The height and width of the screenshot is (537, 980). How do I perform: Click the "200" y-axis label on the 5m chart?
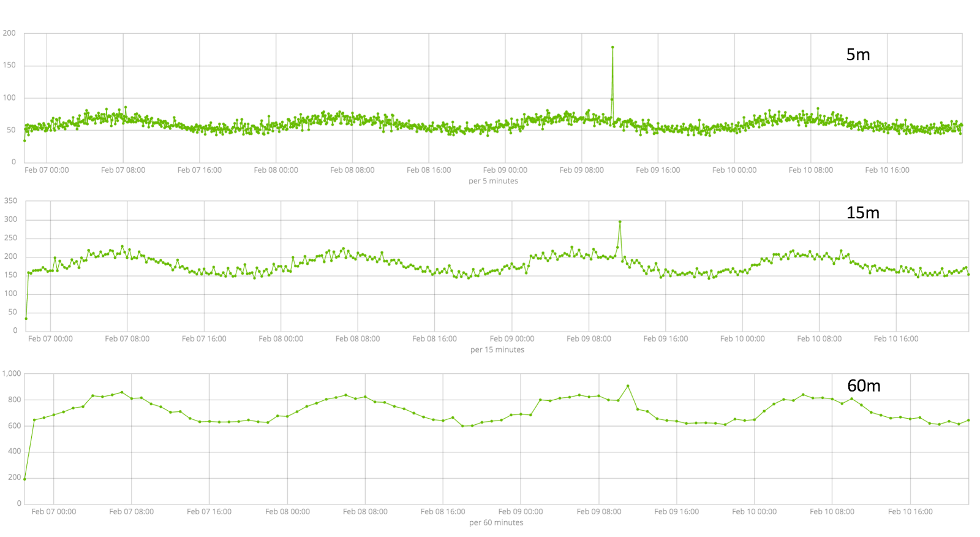[x=9, y=33]
